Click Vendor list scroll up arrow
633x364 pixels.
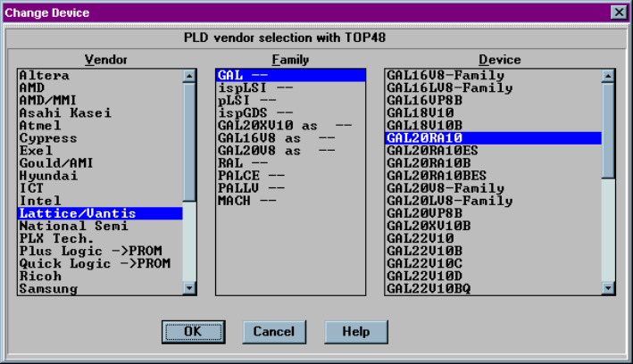point(189,76)
